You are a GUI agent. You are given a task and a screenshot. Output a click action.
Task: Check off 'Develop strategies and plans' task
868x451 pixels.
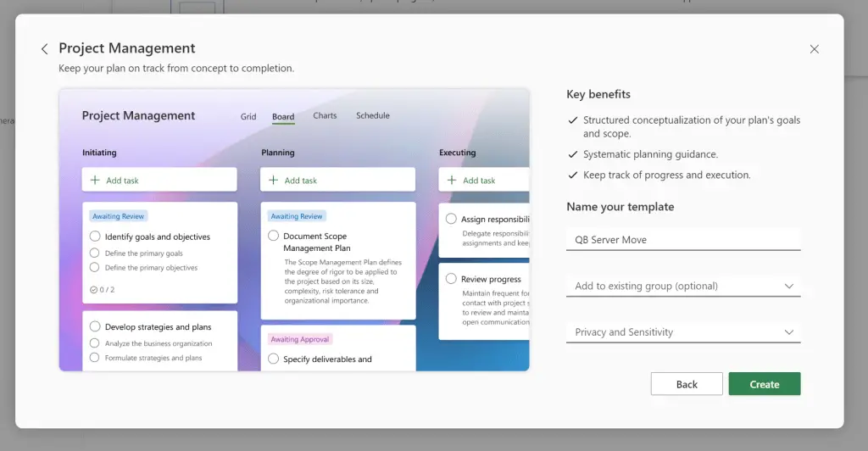pos(95,326)
